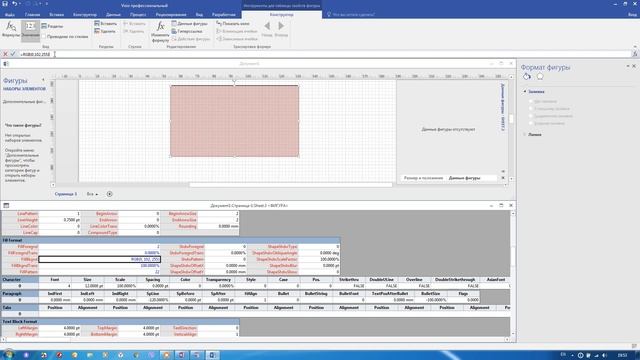Click the drawing horizontal scrollbar

[291, 185]
